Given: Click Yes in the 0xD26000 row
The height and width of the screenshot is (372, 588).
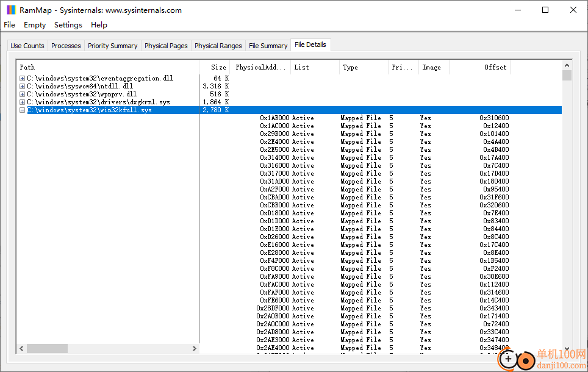Looking at the screenshot, I should click(x=425, y=237).
